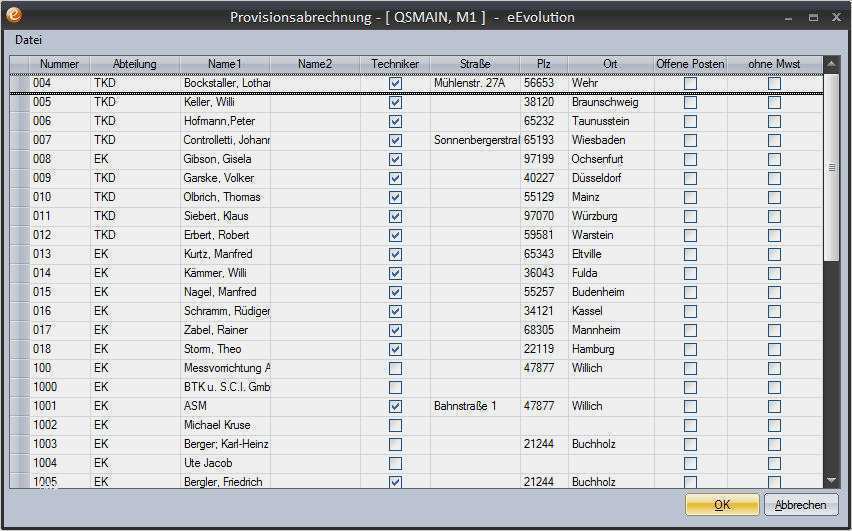Click the Abbrechen button
The height and width of the screenshot is (531, 852).
tap(800, 504)
